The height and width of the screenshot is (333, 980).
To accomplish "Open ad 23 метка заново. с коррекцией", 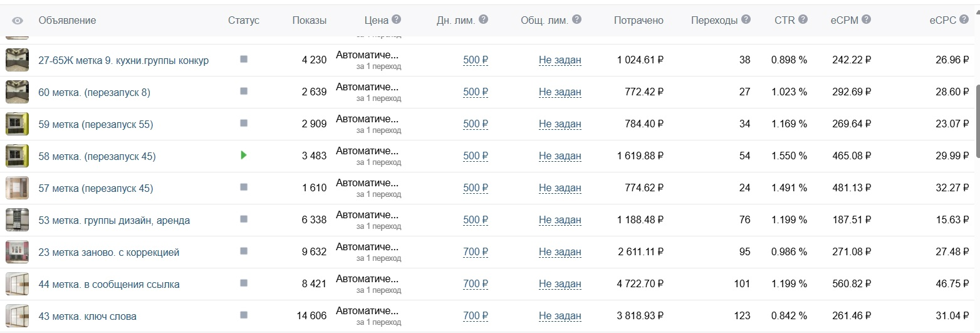I will (x=109, y=252).
